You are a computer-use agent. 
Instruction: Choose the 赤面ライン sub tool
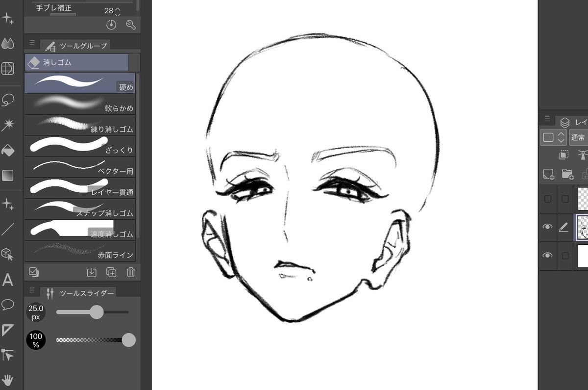(80, 251)
